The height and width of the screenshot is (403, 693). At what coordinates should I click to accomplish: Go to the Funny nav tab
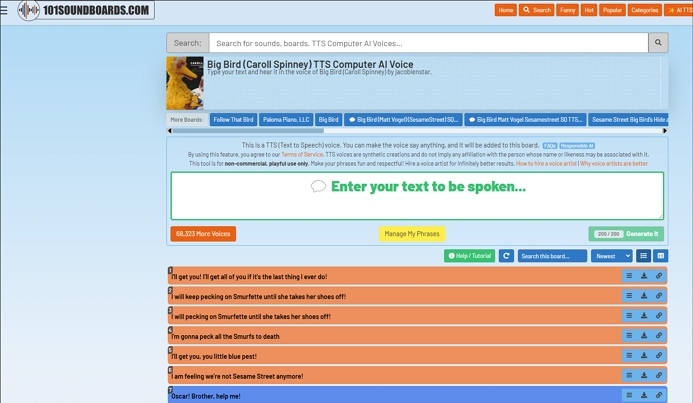[567, 10]
